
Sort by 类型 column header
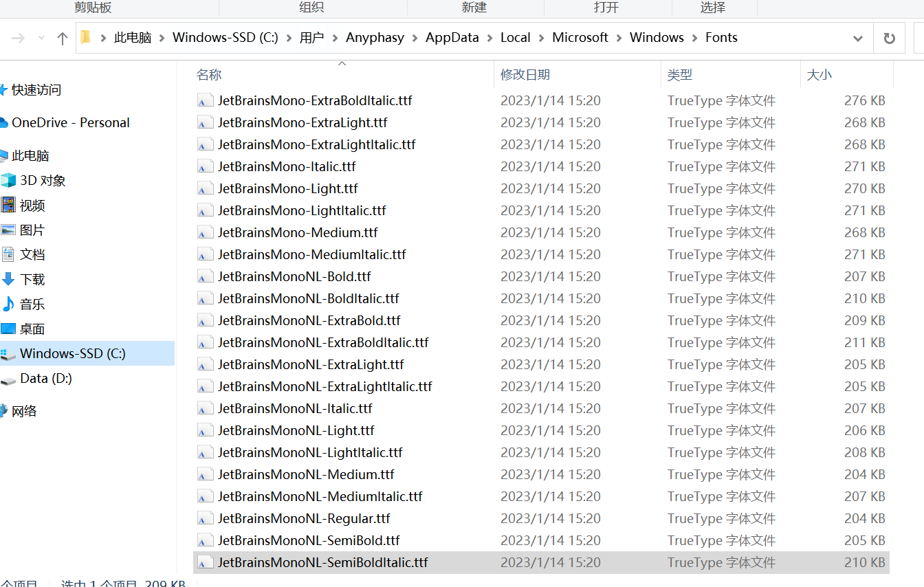(x=680, y=75)
